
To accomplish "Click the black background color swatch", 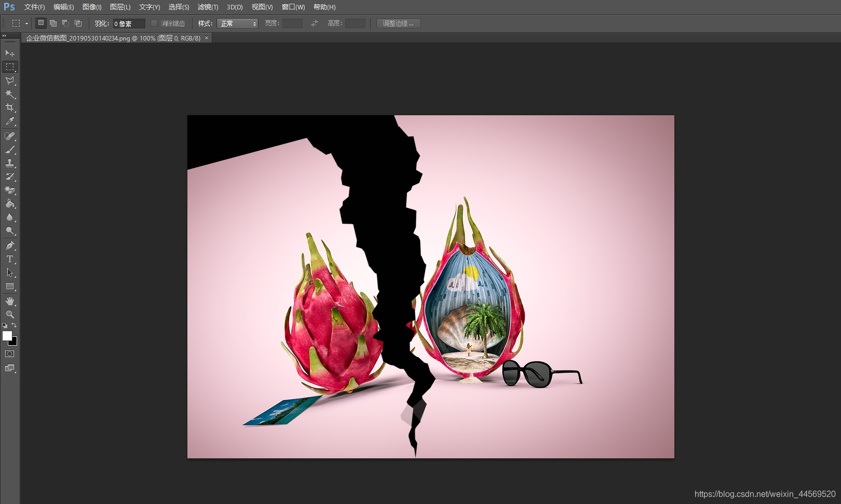I will point(15,343).
